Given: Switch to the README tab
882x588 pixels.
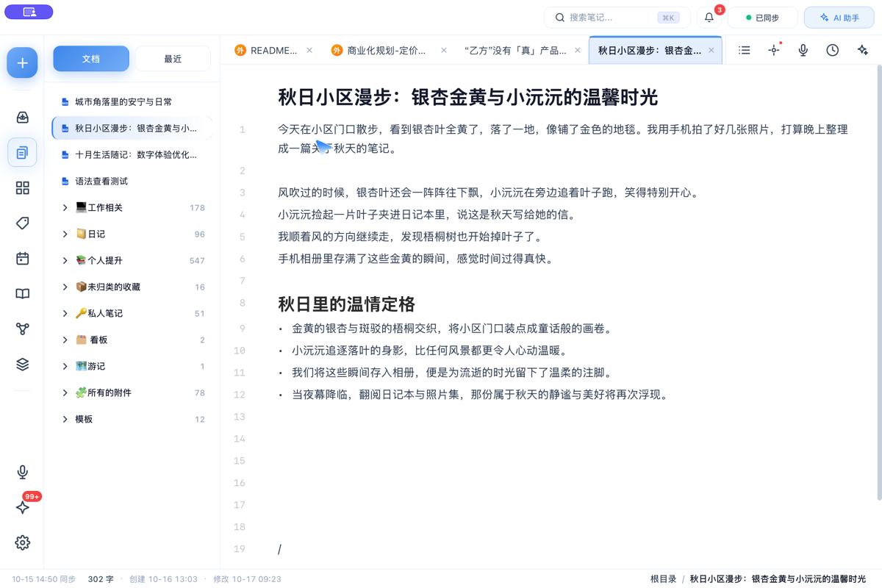Looking at the screenshot, I should point(273,51).
